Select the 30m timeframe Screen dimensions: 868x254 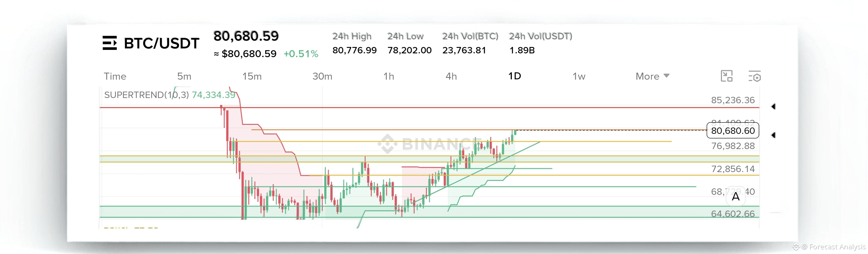pyautogui.click(x=322, y=76)
